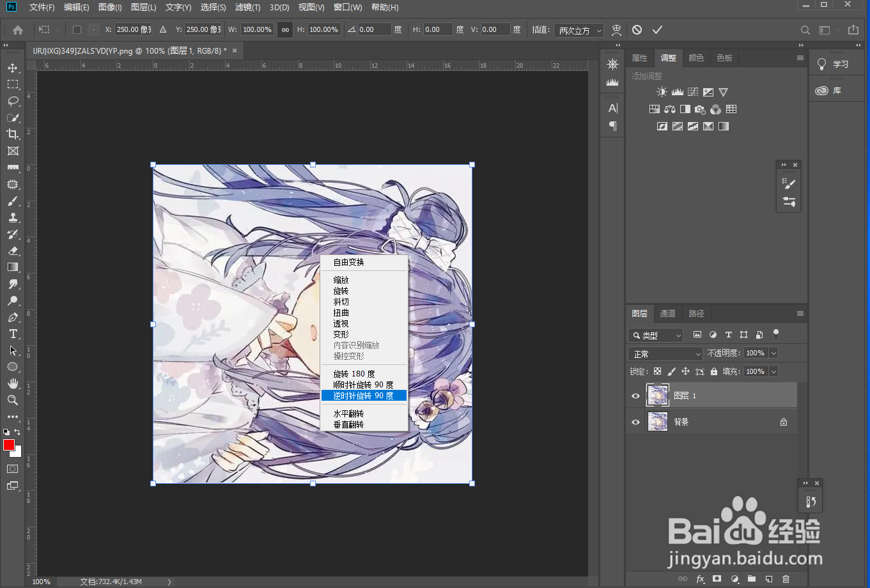Open opacity 不透明度 dropdown arrow

[x=773, y=353]
